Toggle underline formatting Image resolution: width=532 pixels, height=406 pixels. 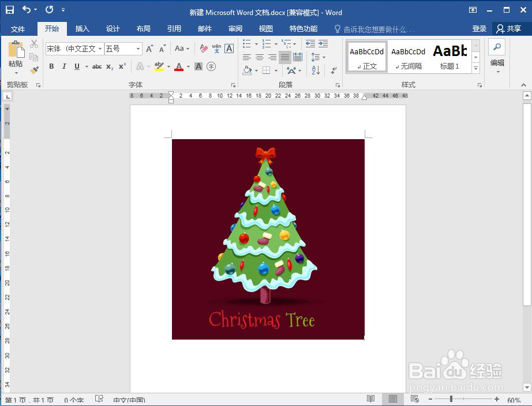coord(77,66)
